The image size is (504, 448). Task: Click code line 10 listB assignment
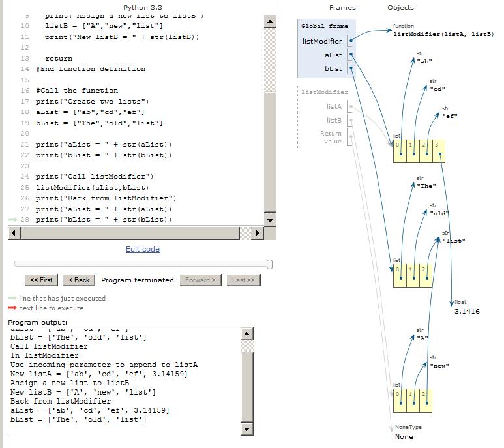click(x=104, y=26)
